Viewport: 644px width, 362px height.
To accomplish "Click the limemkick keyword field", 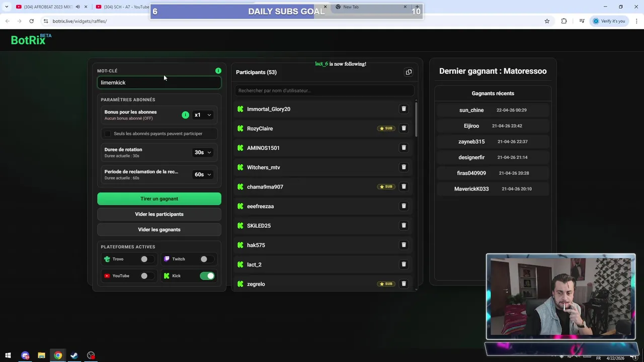I will tap(159, 82).
